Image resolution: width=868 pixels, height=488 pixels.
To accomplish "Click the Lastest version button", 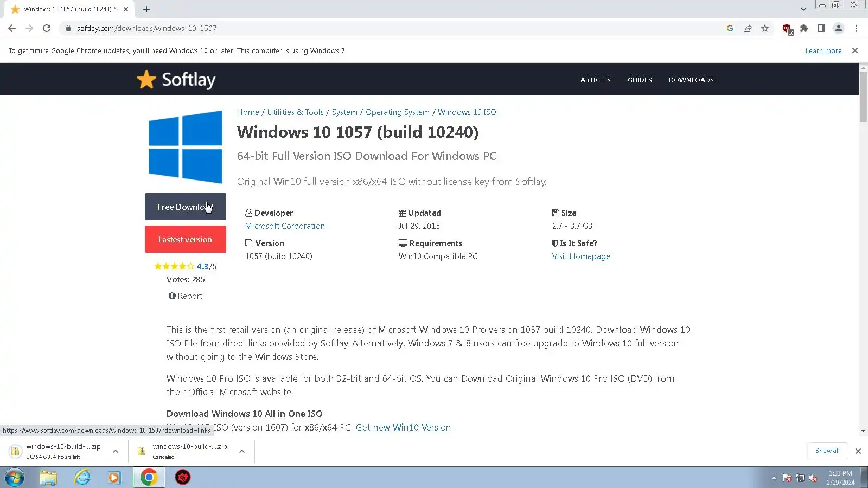I will tap(186, 239).
